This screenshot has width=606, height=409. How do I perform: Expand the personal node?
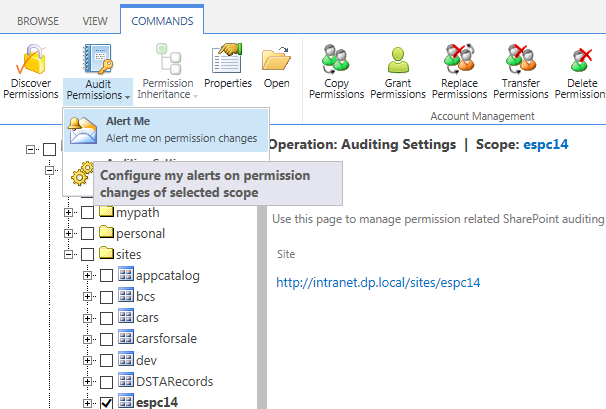pyautogui.click(x=68, y=233)
